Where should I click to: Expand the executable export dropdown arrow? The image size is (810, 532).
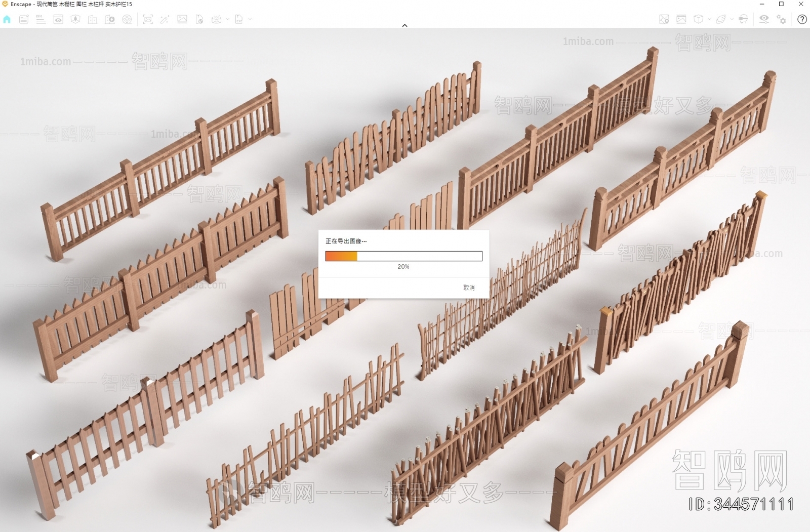[250, 20]
